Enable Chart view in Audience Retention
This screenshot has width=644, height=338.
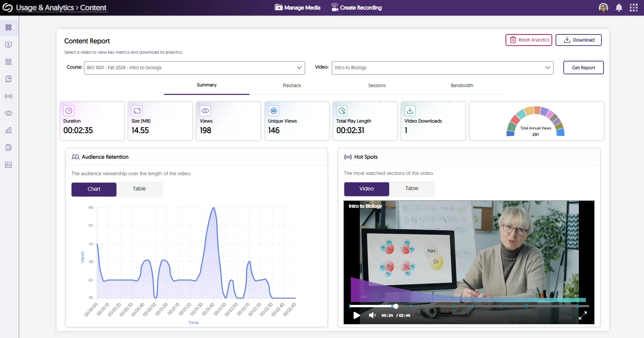coord(94,189)
